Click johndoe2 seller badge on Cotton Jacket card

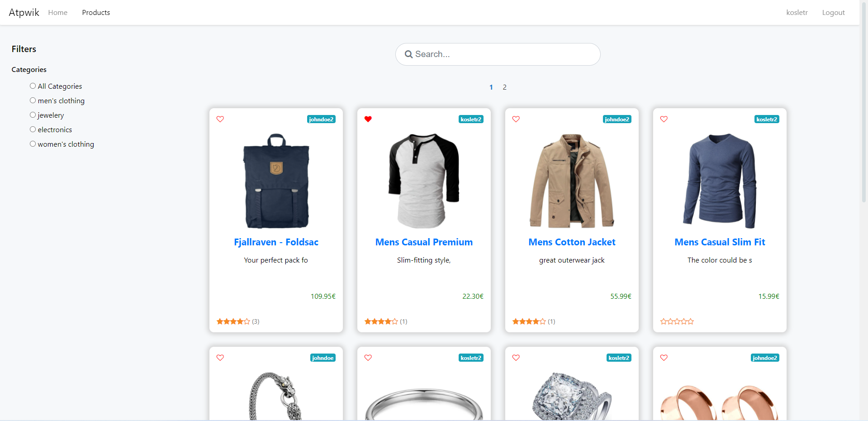(x=617, y=120)
